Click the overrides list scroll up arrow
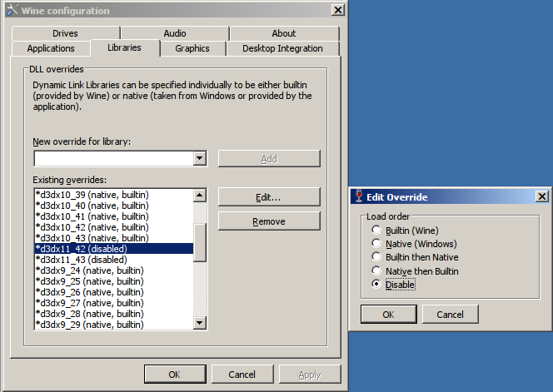This screenshot has height=392, width=553. (200, 195)
